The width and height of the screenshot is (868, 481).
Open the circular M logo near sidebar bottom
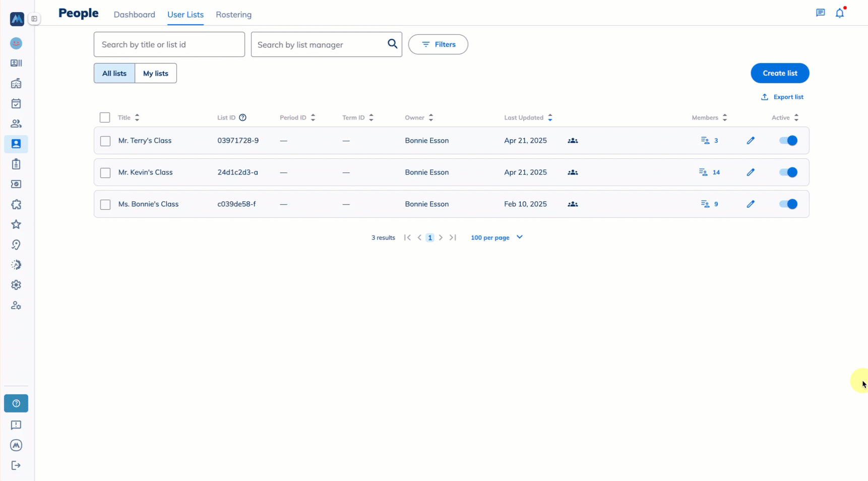[16, 445]
